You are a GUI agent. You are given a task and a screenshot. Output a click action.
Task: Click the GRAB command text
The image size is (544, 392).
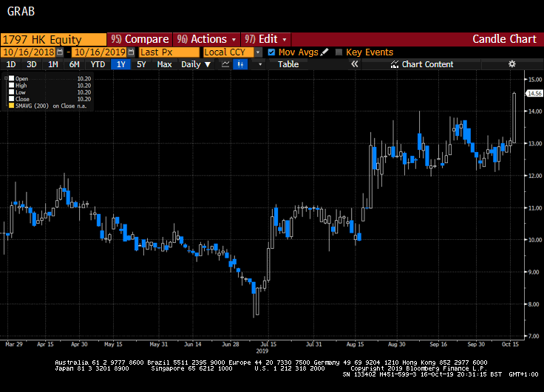click(21, 11)
